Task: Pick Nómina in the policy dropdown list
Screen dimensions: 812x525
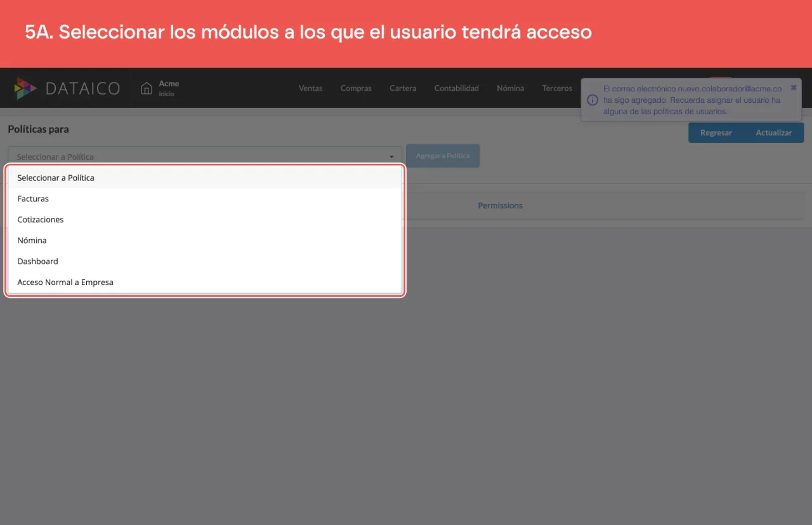Action: click(204, 241)
